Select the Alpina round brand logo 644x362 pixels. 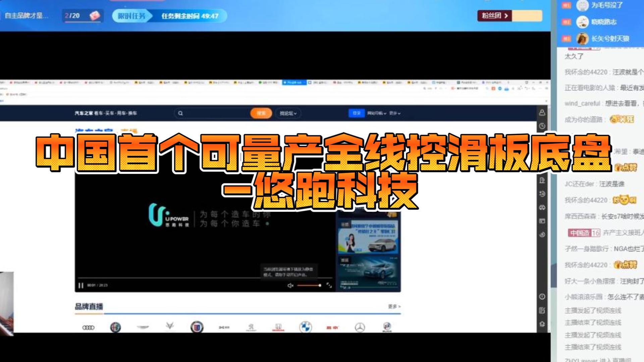(197, 327)
